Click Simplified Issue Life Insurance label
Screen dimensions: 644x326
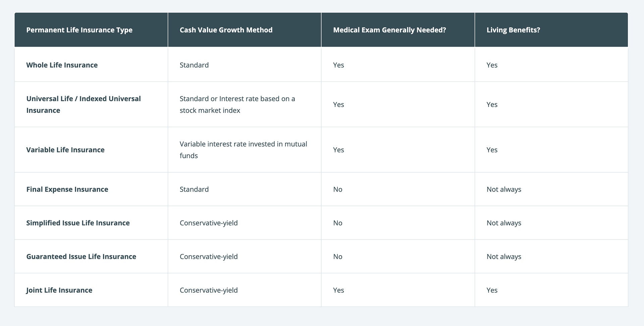pos(78,223)
